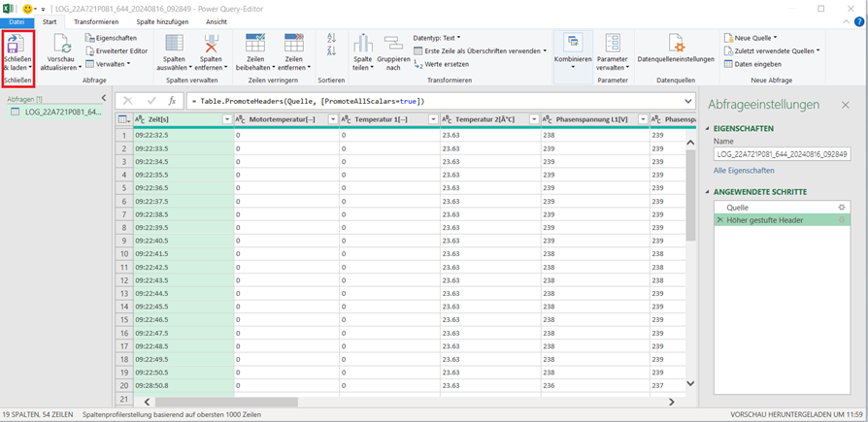Click the Kombinieren icon
The width and height of the screenshot is (868, 422).
click(x=573, y=44)
